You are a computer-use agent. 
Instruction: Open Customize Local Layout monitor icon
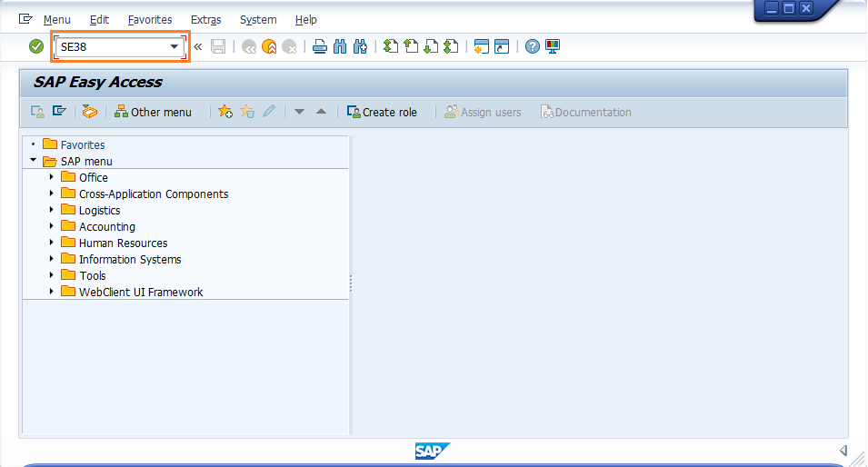pyautogui.click(x=553, y=46)
